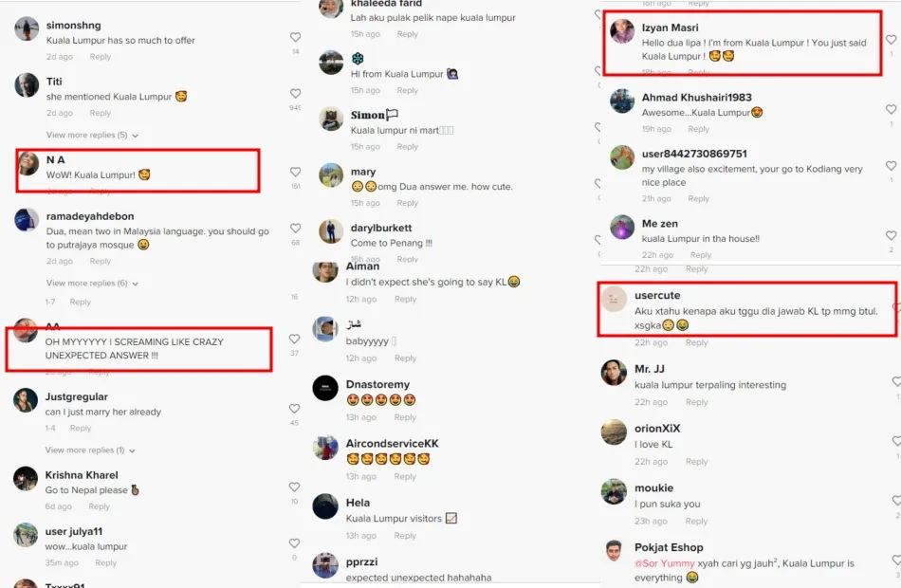This screenshot has width=901, height=588.
Task: Reply to Mr. JJ's comment
Action: coord(696,402)
